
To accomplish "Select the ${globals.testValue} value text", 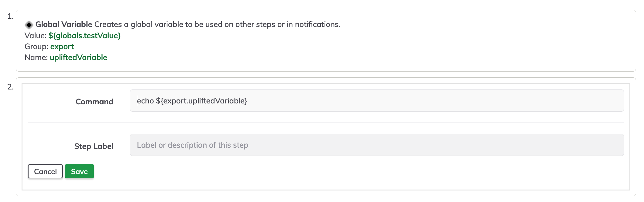I will tap(84, 35).
